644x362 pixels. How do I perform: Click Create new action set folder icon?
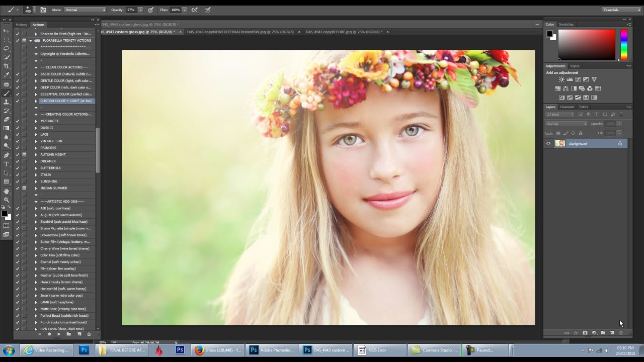click(x=69, y=334)
